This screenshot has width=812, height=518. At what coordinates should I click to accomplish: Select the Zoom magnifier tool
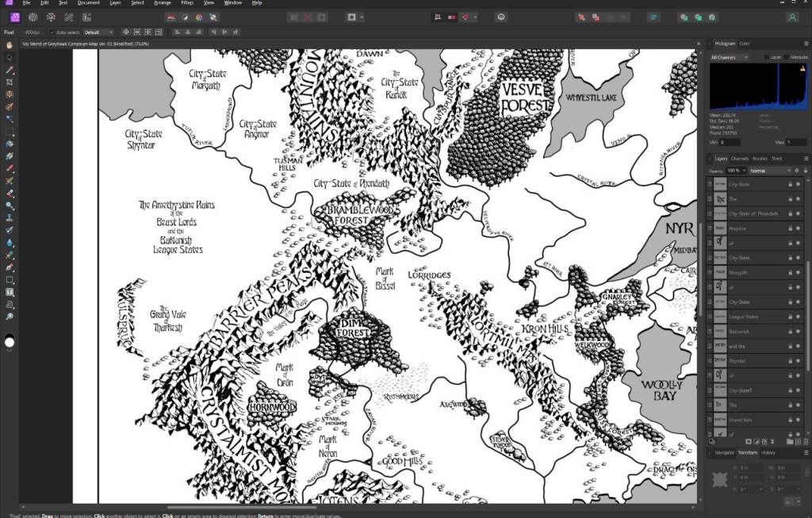10,317
